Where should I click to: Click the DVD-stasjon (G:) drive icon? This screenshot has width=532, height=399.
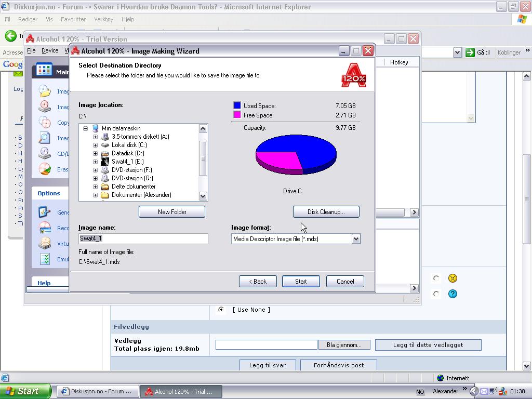(105, 178)
